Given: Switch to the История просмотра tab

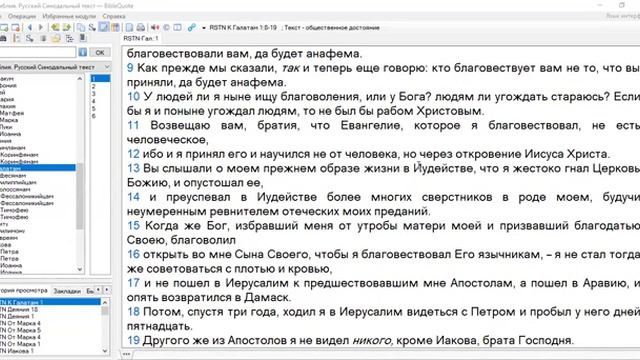Looking at the screenshot, I should click(24, 291).
